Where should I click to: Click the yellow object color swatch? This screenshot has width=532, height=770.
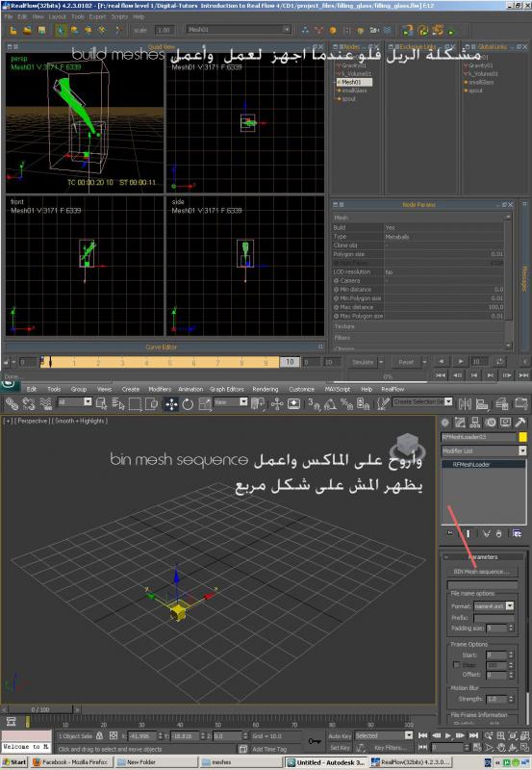[522, 437]
